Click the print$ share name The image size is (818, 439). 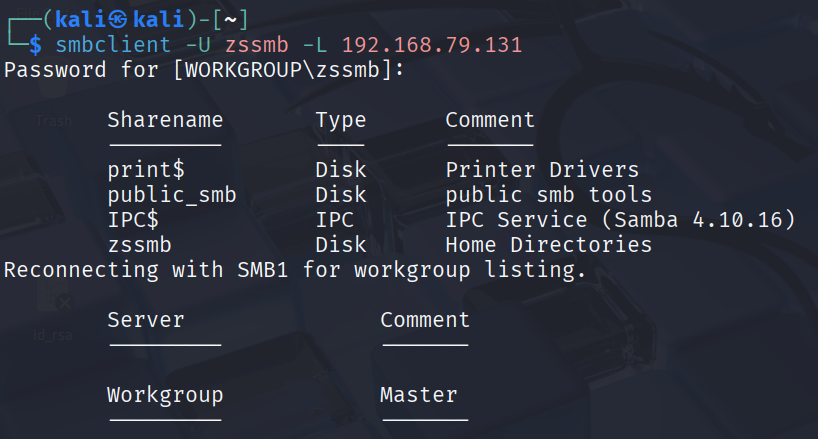click(146, 170)
